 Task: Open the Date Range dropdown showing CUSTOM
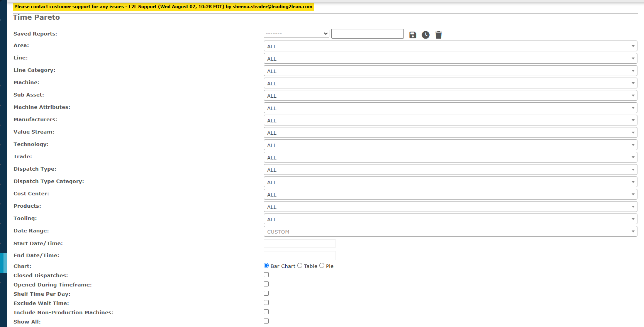tap(450, 232)
